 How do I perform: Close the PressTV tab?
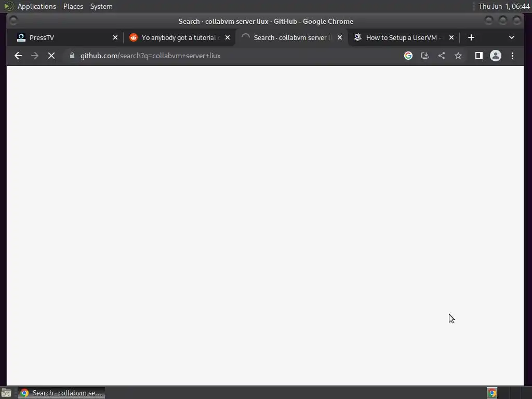tap(115, 37)
